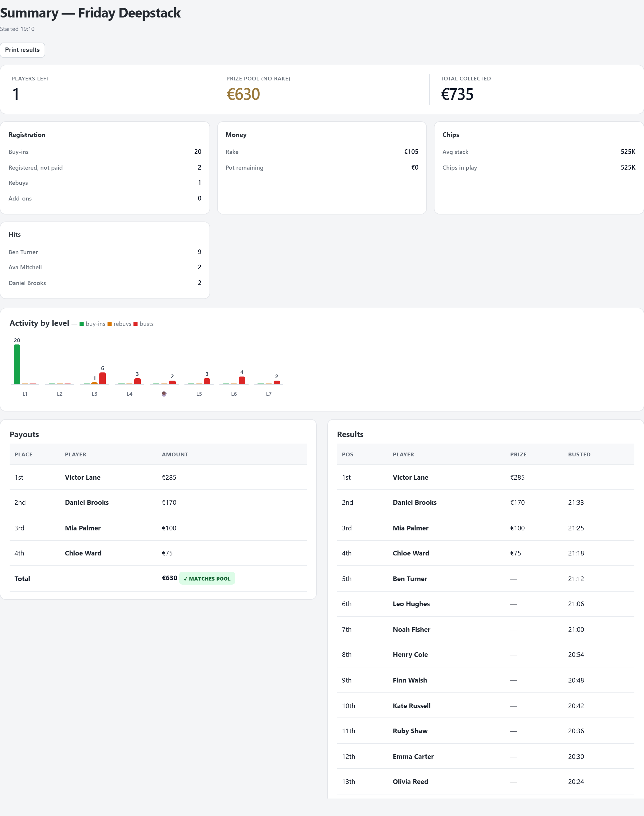The height and width of the screenshot is (816, 644).
Task: Click the Pot remaining €0 value
Action: click(415, 167)
